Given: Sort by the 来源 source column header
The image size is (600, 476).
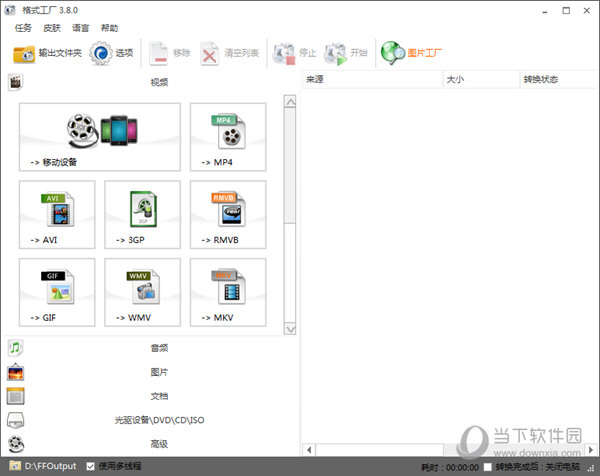Looking at the screenshot, I should pyautogui.click(x=373, y=79).
